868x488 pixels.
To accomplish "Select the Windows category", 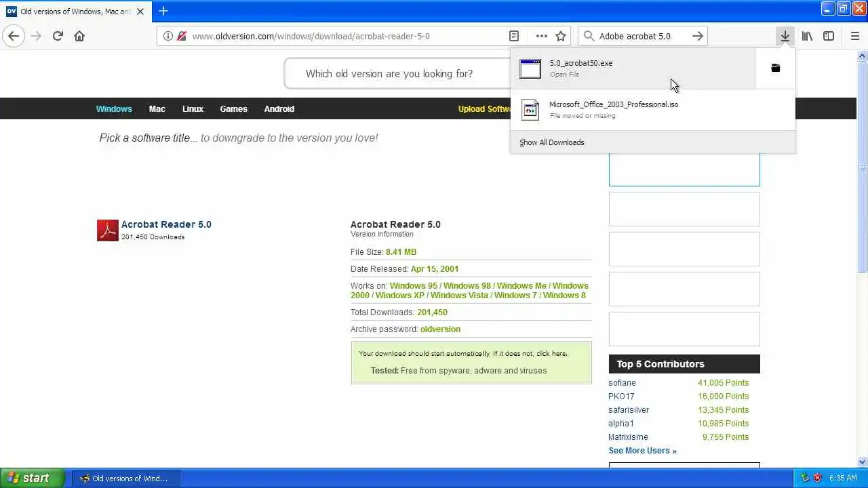I will click(114, 108).
